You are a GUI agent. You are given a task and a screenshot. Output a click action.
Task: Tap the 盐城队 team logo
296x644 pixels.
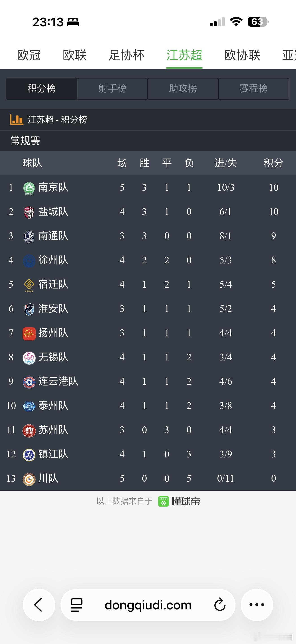[29, 212]
